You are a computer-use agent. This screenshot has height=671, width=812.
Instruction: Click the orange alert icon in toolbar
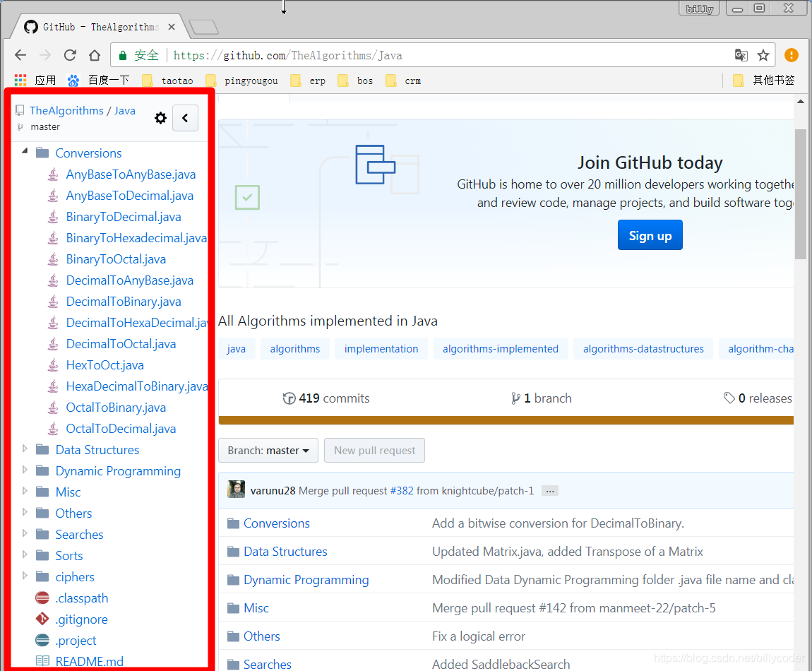tap(792, 55)
